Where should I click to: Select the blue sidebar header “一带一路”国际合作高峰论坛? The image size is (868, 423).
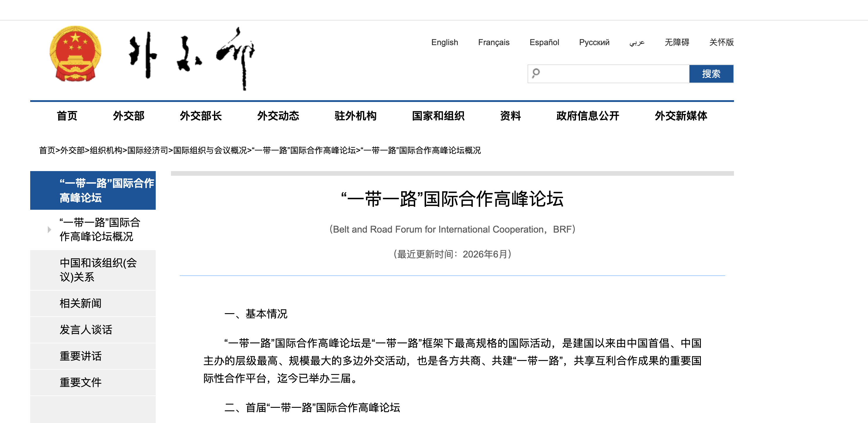point(93,190)
